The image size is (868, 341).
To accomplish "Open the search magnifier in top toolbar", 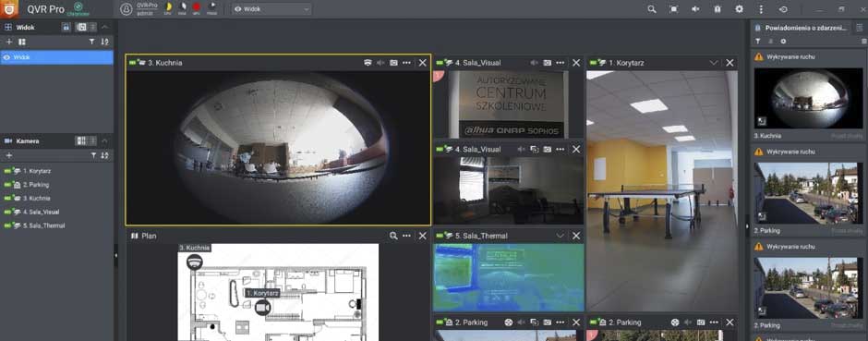I will click(x=652, y=9).
